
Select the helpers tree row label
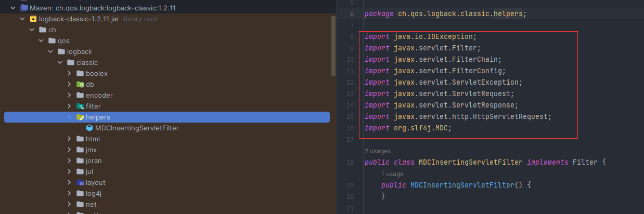98,117
